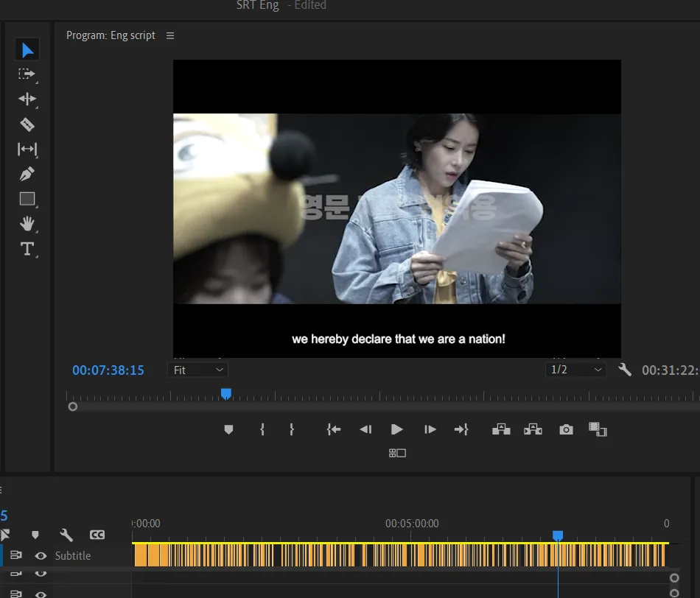Click the Lift button
This screenshot has height=598, width=700.
[501, 429]
